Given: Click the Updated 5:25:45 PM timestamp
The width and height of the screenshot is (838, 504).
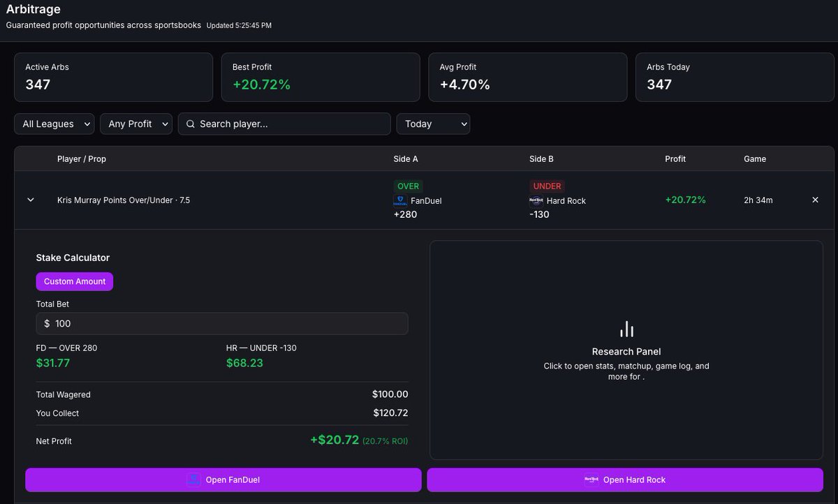Looking at the screenshot, I should 239,25.
